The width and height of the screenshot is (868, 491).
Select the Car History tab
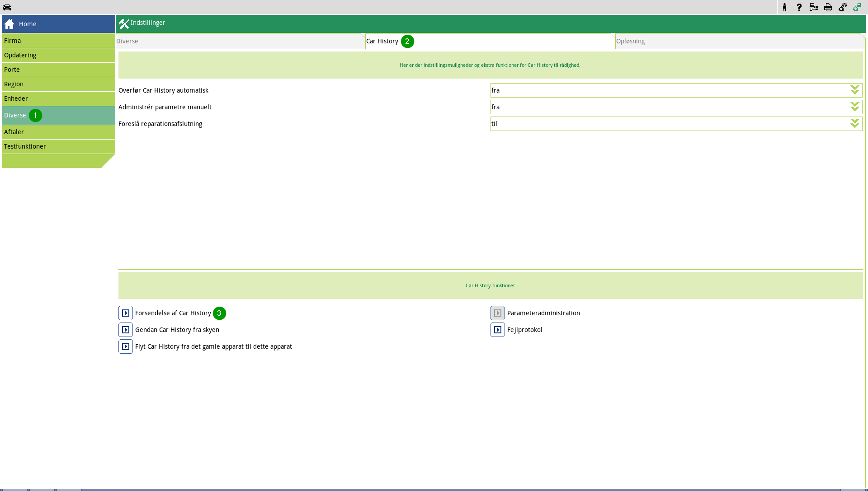[x=491, y=41]
